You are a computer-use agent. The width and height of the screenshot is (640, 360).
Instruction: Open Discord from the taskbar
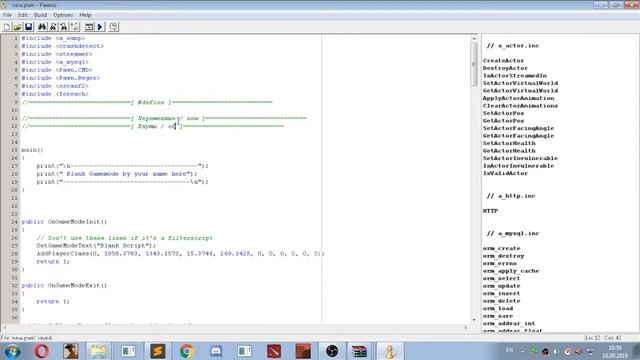pos(216,351)
